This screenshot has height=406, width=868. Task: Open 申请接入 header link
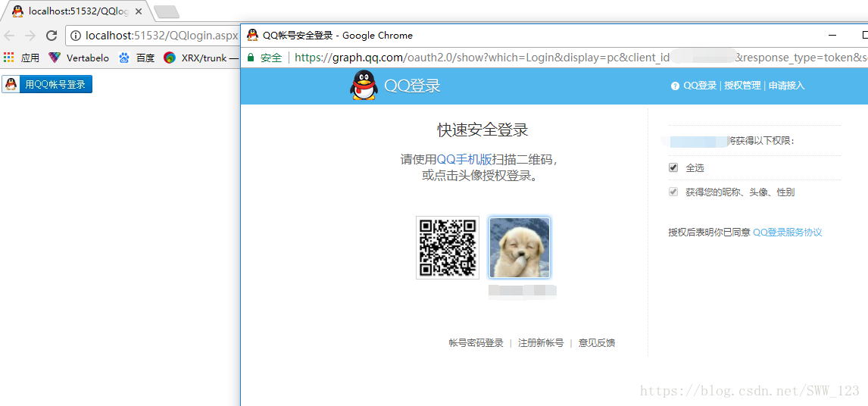point(786,86)
